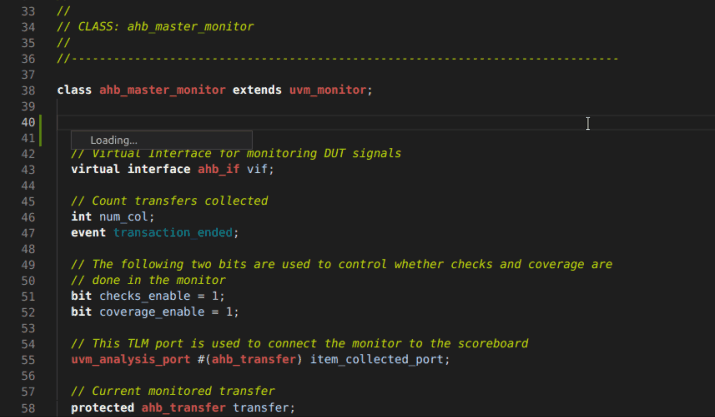
Task: Click the num_col variable declaration
Action: (x=125, y=217)
